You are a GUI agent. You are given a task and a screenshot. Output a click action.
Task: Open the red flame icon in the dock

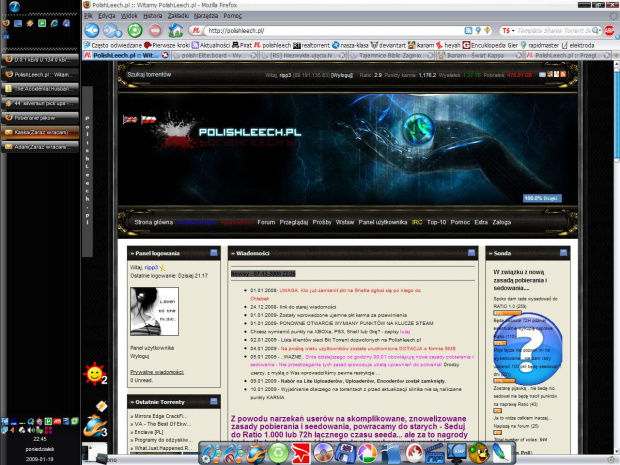coord(412,453)
